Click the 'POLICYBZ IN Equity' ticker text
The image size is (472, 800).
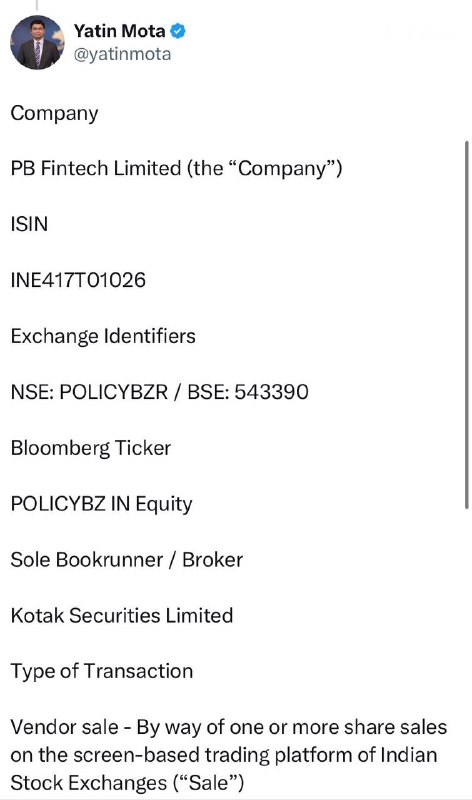click(x=102, y=504)
